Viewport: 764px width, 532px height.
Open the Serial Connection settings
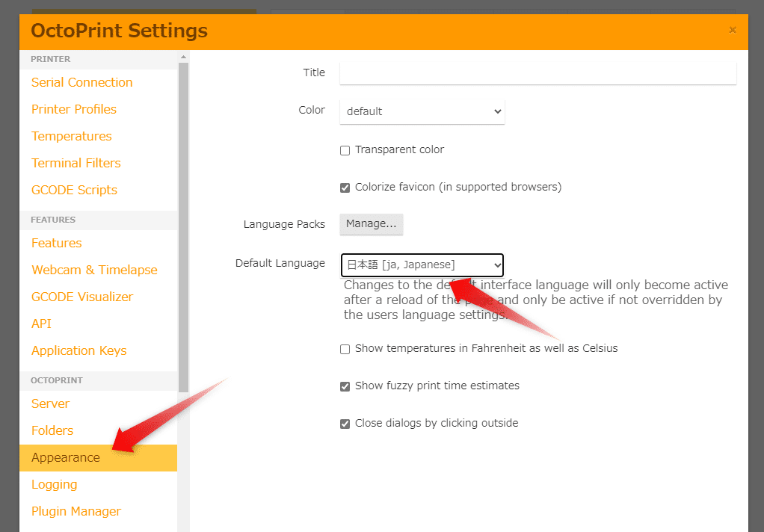81,82
